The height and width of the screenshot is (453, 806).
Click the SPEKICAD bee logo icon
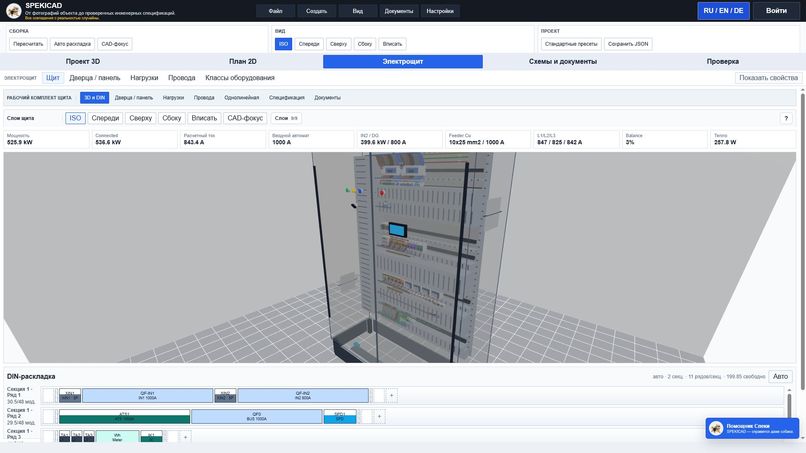(13, 10)
